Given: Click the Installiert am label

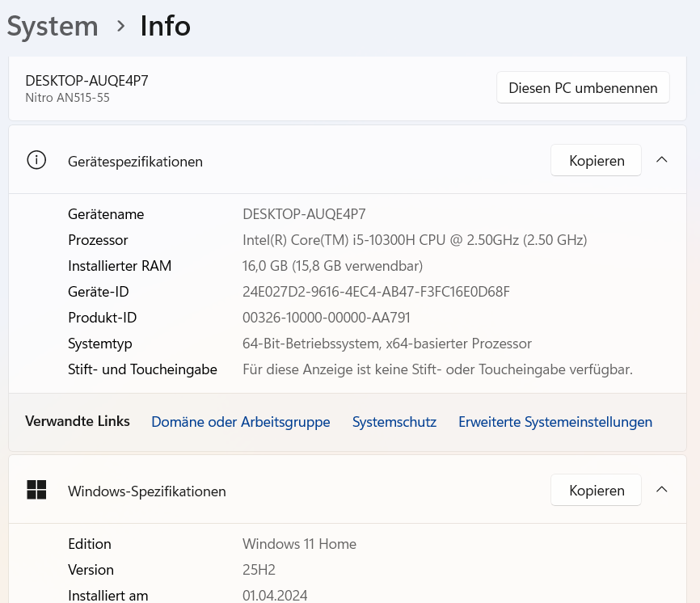Looking at the screenshot, I should click(108, 596).
